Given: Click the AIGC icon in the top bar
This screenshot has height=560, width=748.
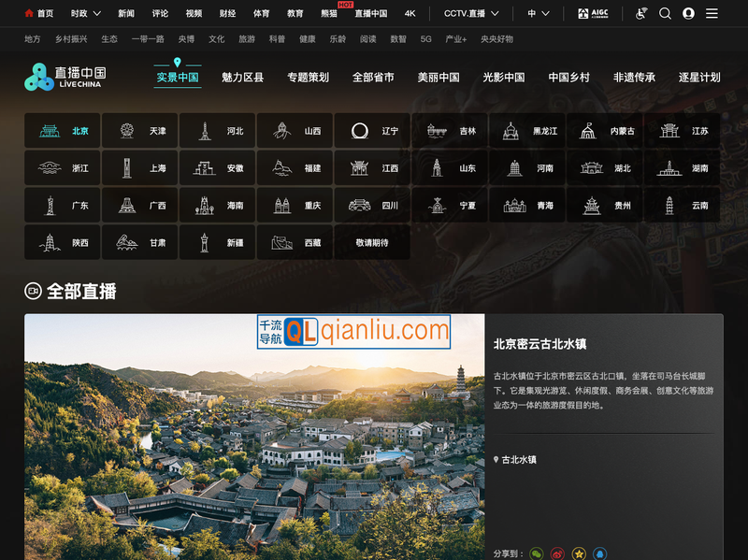Looking at the screenshot, I should tap(595, 13).
